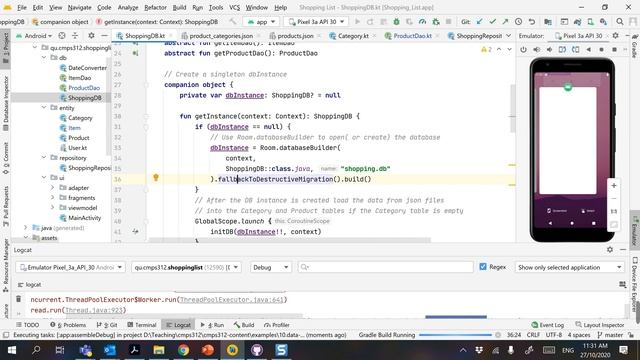Expand the adapter folder

tap(53, 188)
